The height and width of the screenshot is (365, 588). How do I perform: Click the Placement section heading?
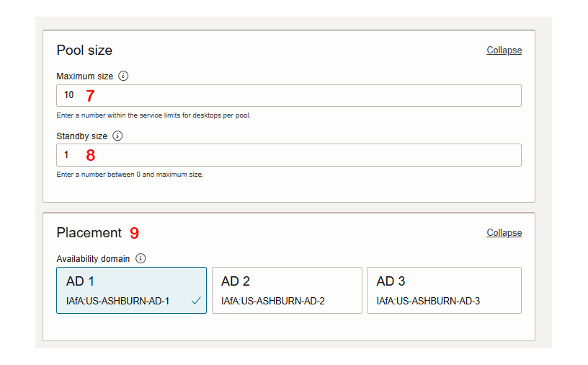[89, 233]
